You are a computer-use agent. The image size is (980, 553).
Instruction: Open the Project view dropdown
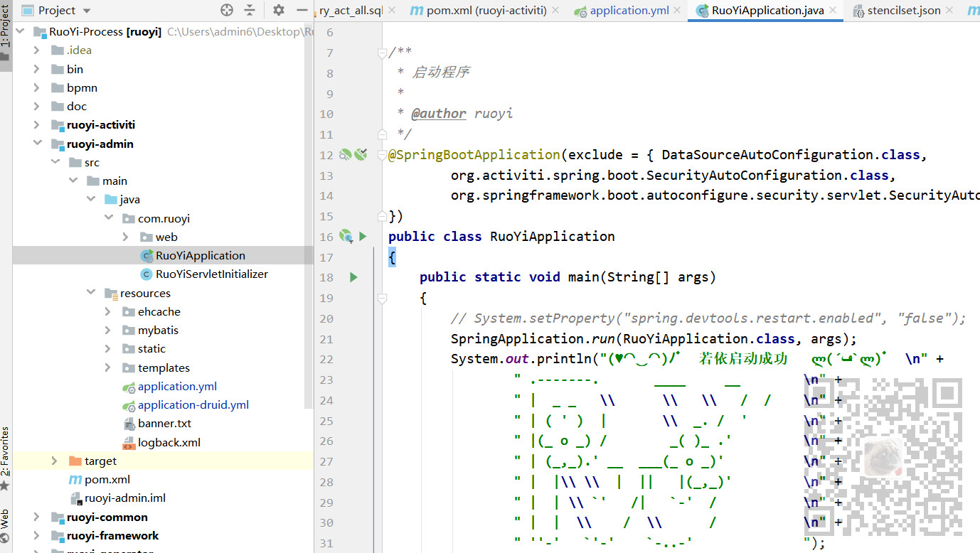[57, 10]
